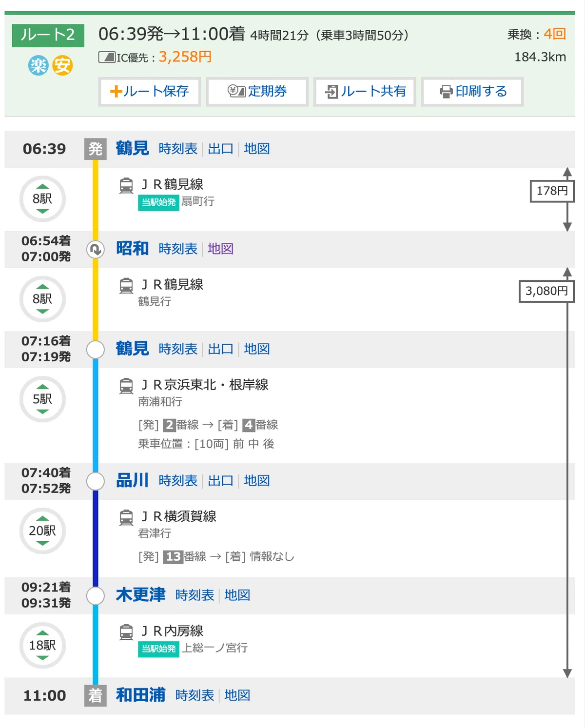This screenshot has height=728, width=585.
Task: Save this route with ルート保存 button
Action: (x=150, y=92)
